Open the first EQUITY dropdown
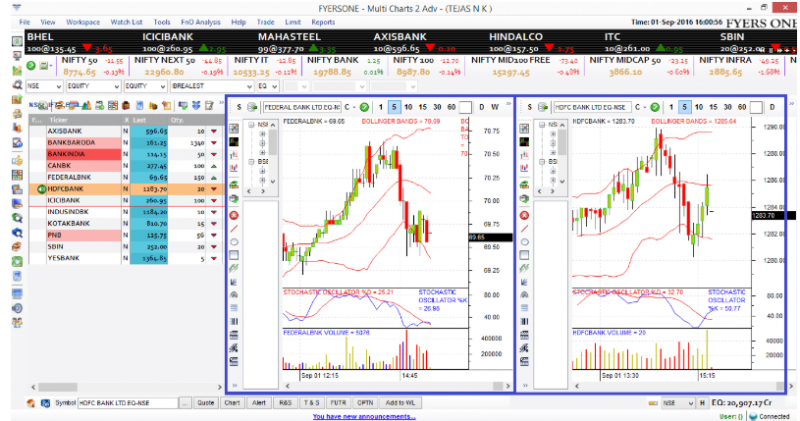The height and width of the screenshot is (421, 800). pyautogui.click(x=93, y=86)
